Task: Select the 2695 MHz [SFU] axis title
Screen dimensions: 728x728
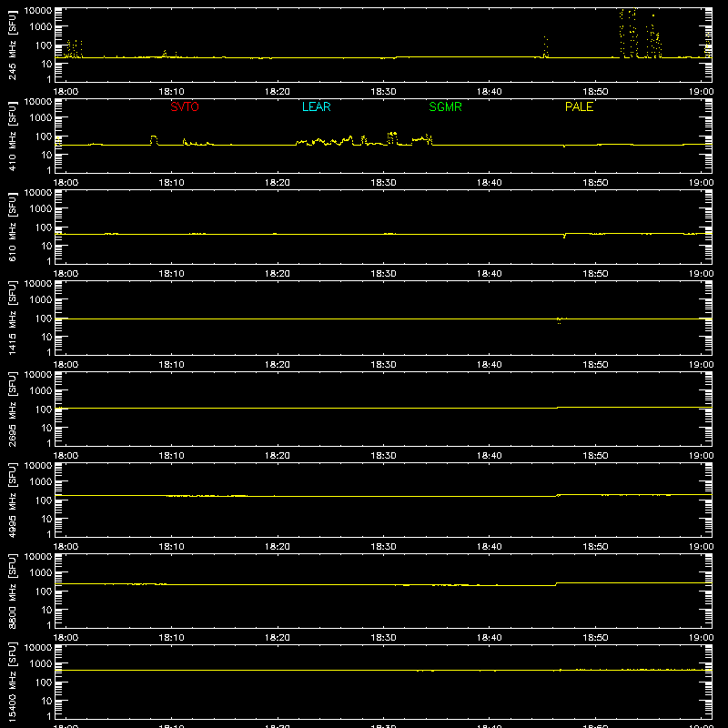Action: pos(13,409)
